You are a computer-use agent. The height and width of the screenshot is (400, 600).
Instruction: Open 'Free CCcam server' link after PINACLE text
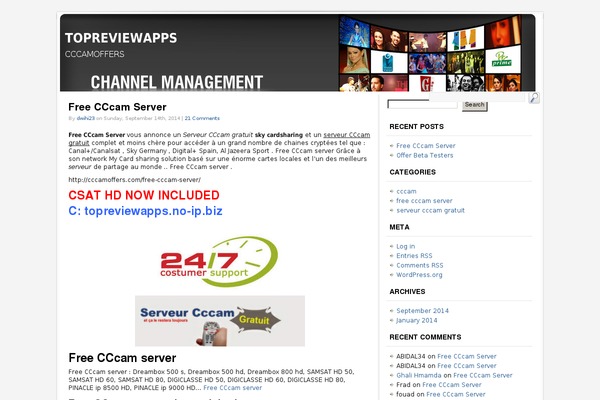233,388
